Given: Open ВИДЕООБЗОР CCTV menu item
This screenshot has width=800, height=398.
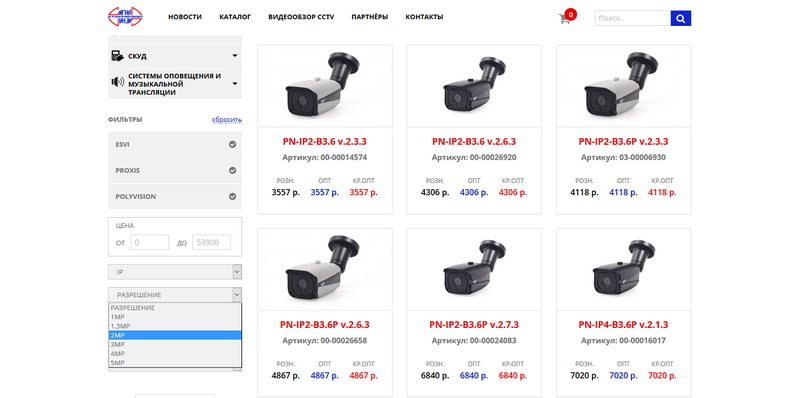Looking at the screenshot, I should click(x=301, y=17).
